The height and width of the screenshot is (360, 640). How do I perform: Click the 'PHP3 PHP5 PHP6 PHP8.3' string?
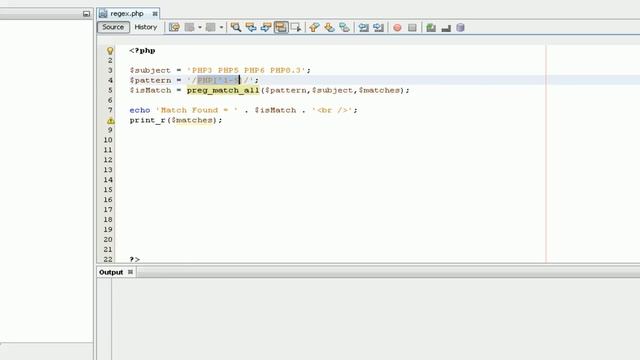246,70
